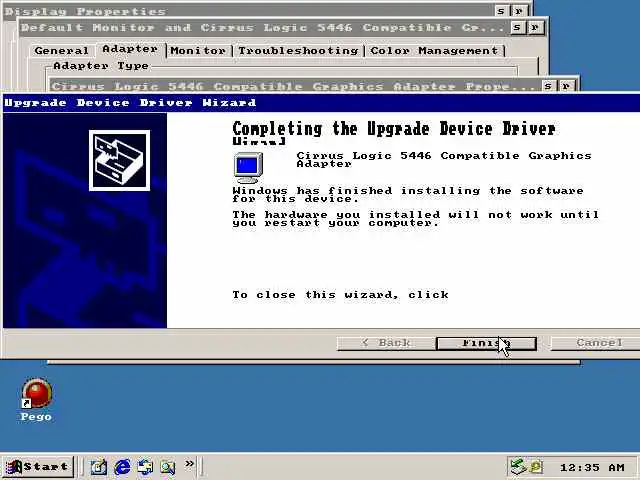Open the Start menu

tap(38, 467)
